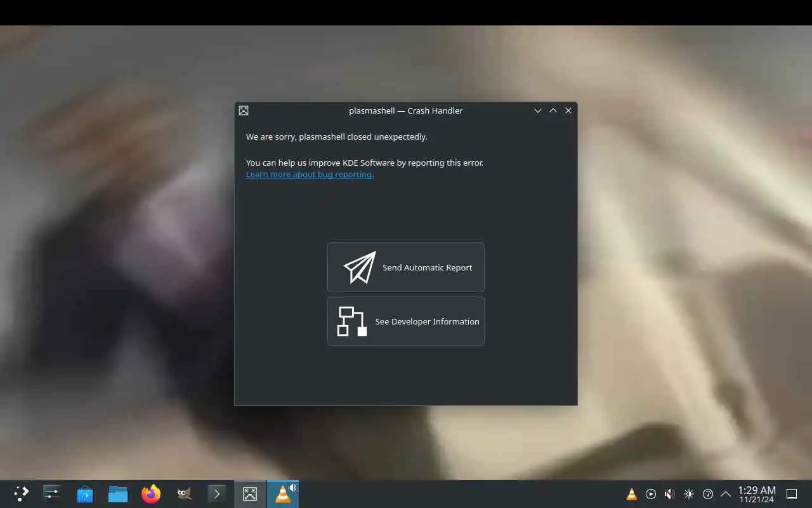The image size is (812, 508).
Task: Open System Settings from the taskbar
Action: pyautogui.click(x=51, y=494)
